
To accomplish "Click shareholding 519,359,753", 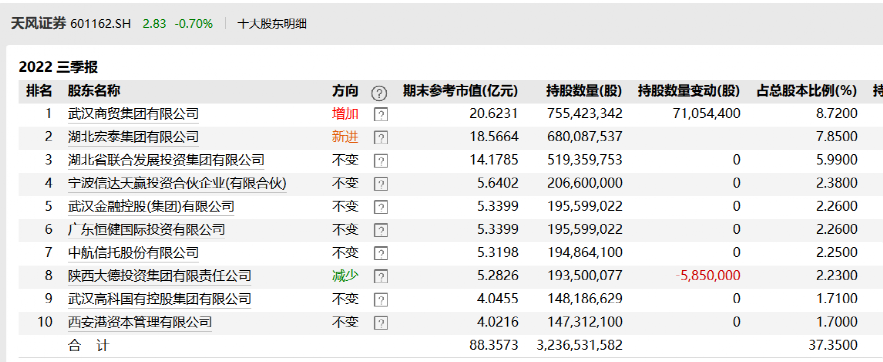I will [x=585, y=160].
